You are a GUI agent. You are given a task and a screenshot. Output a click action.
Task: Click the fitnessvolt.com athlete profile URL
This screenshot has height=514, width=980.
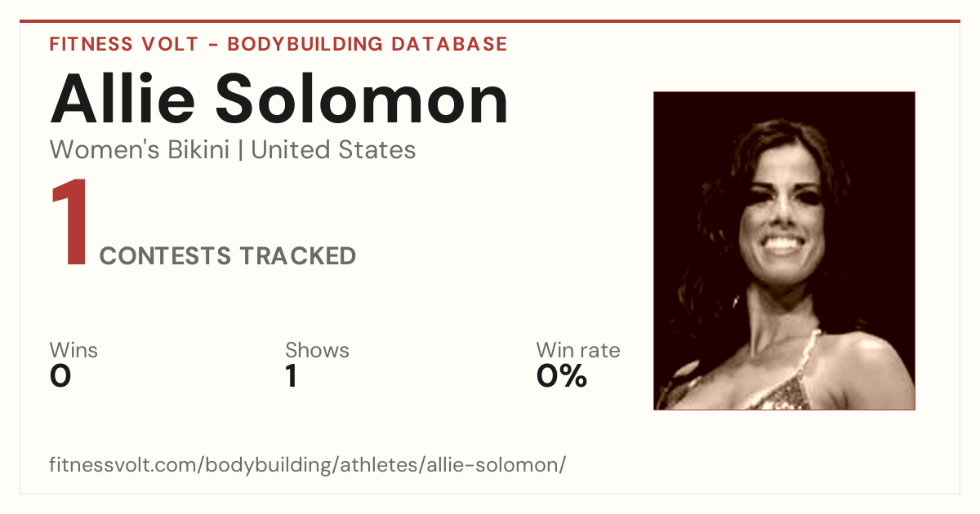tap(308, 465)
